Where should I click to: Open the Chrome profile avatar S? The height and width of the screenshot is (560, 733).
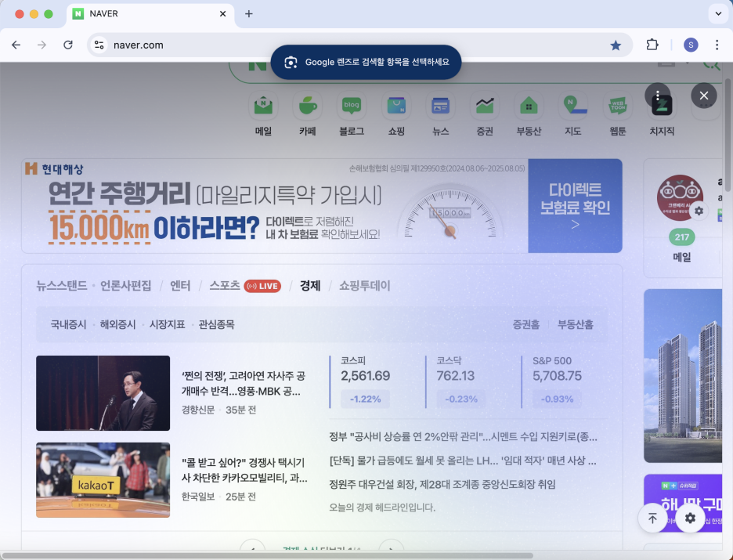coord(691,45)
